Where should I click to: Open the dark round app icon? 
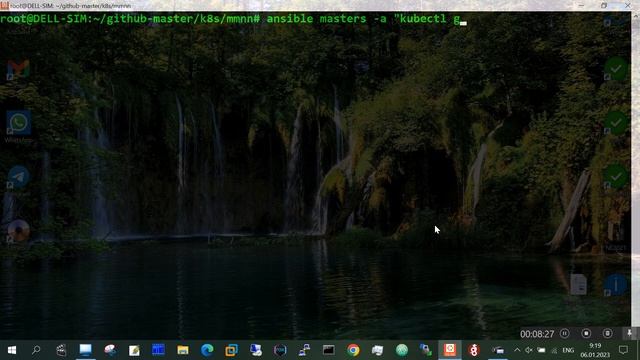click(x=280, y=350)
